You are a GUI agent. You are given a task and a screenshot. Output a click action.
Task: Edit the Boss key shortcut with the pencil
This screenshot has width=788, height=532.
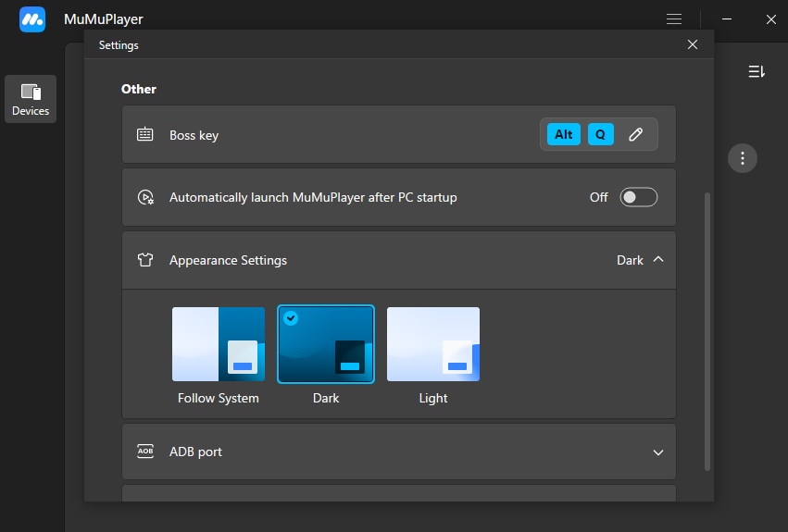(x=636, y=134)
